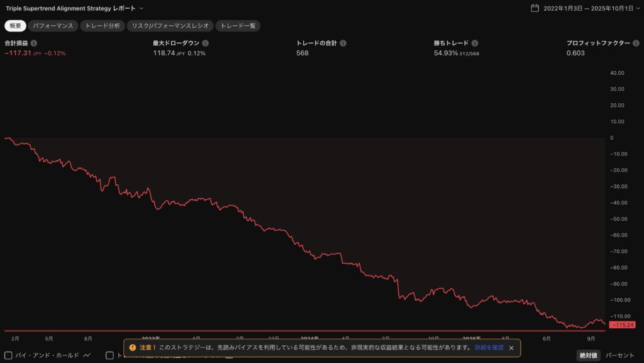Tick the second checkbox behind the warning
This screenshot has height=363, width=644.
[x=109, y=355]
